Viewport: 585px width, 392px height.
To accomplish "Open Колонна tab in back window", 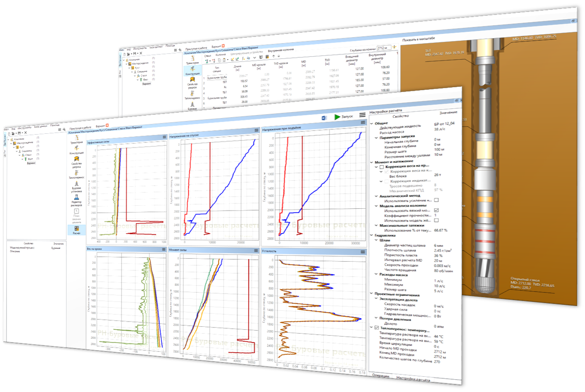I will tap(221, 55).
